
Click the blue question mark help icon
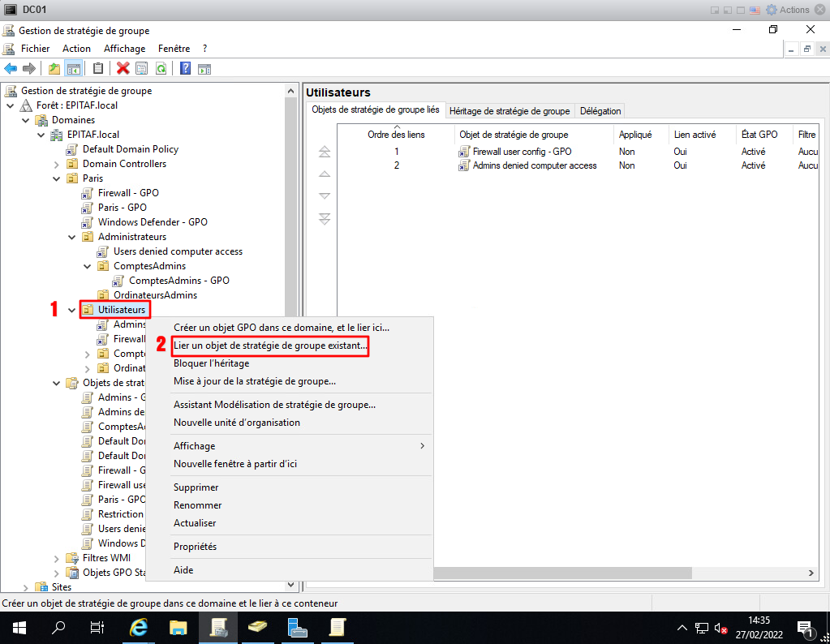(x=185, y=69)
